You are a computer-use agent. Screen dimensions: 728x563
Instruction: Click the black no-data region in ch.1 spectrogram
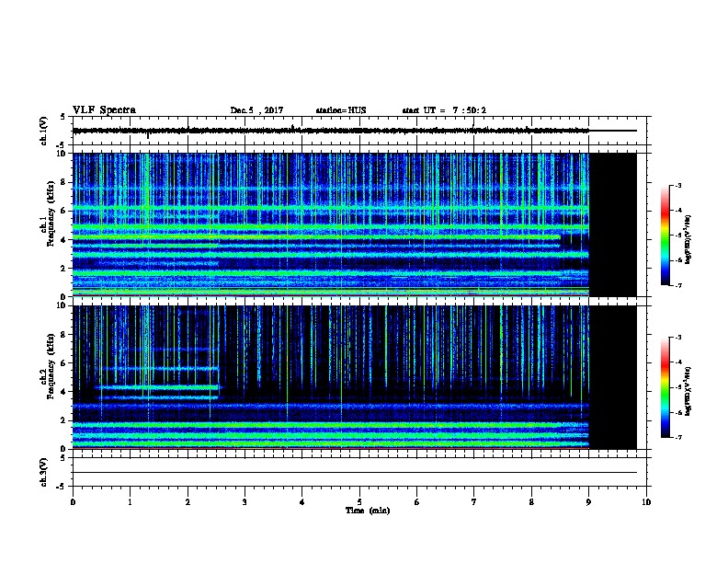coord(613,224)
